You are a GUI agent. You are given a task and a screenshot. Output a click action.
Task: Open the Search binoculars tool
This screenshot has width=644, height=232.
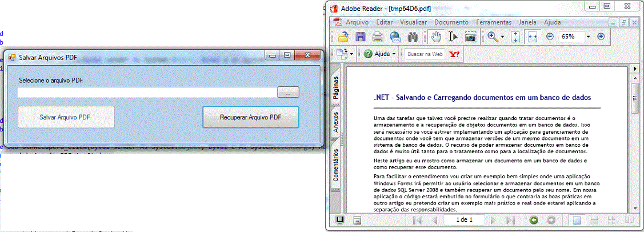[x=413, y=37]
